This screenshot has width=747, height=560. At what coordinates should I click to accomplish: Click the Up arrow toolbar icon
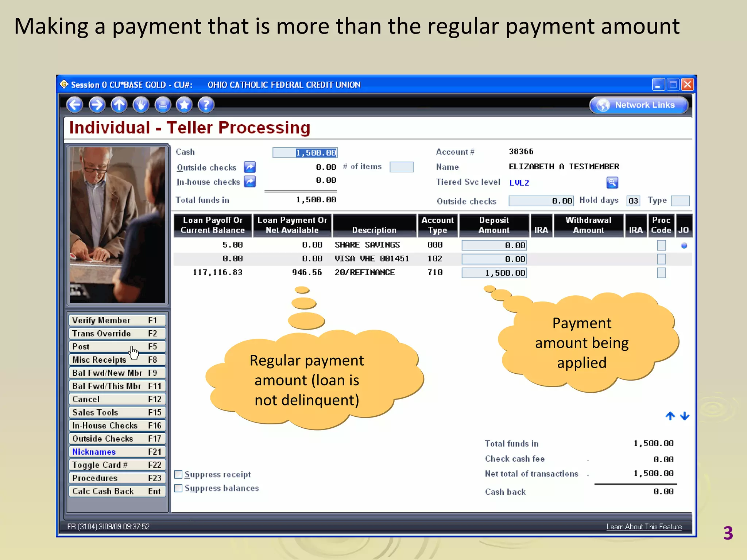(119, 105)
